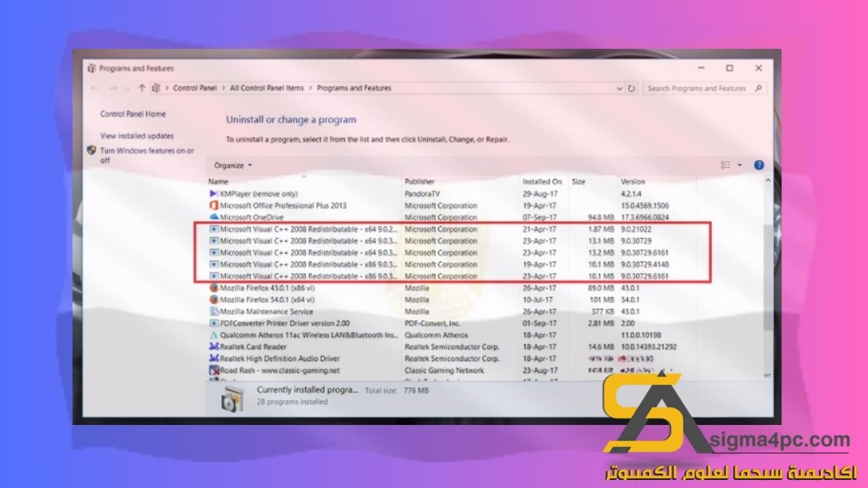This screenshot has width=868, height=488.
Task: Click the vertical scrollbar of program list
Action: tap(768, 278)
